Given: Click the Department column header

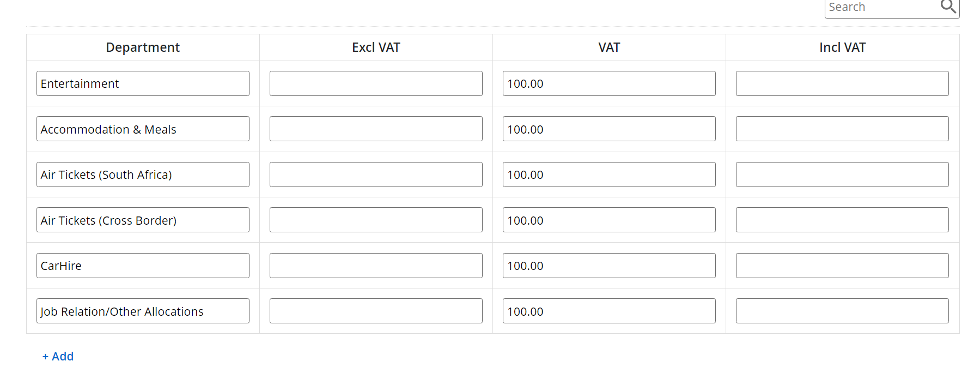Looking at the screenshot, I should coord(143,47).
